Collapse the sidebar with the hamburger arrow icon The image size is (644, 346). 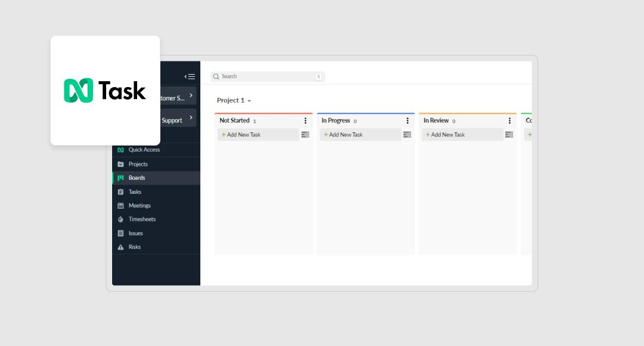pos(190,76)
